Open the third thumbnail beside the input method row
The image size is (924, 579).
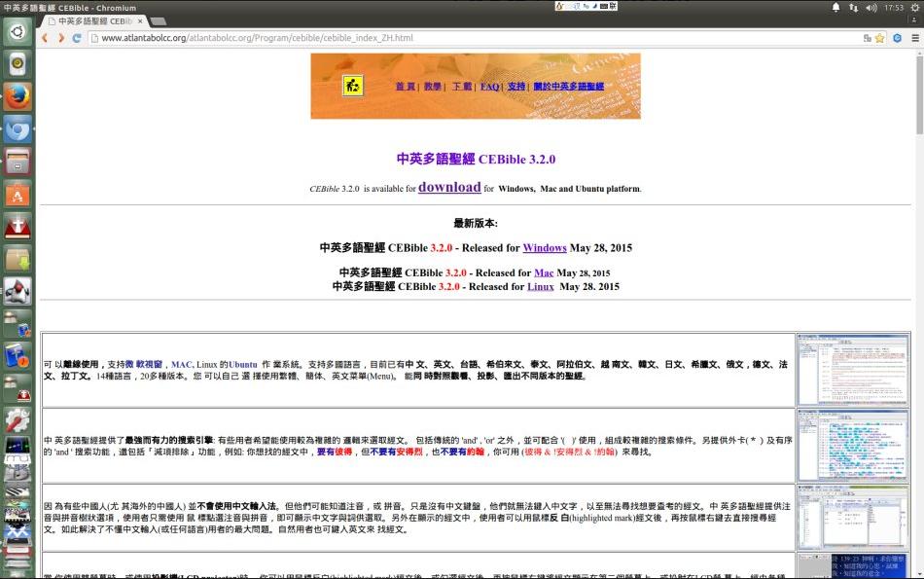pyautogui.click(x=853, y=518)
